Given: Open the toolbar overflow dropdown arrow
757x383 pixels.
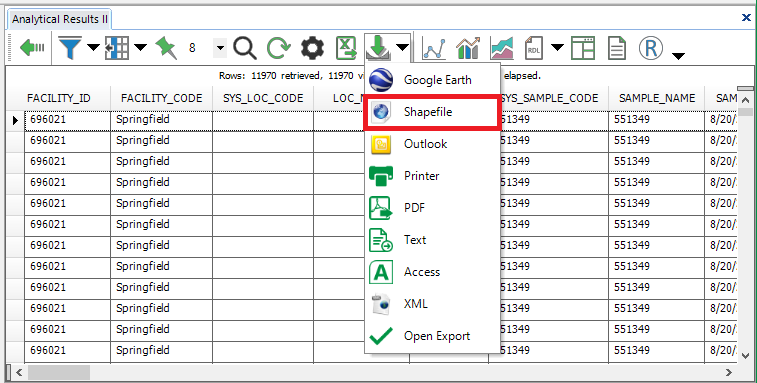Looking at the screenshot, I should [x=678, y=57].
